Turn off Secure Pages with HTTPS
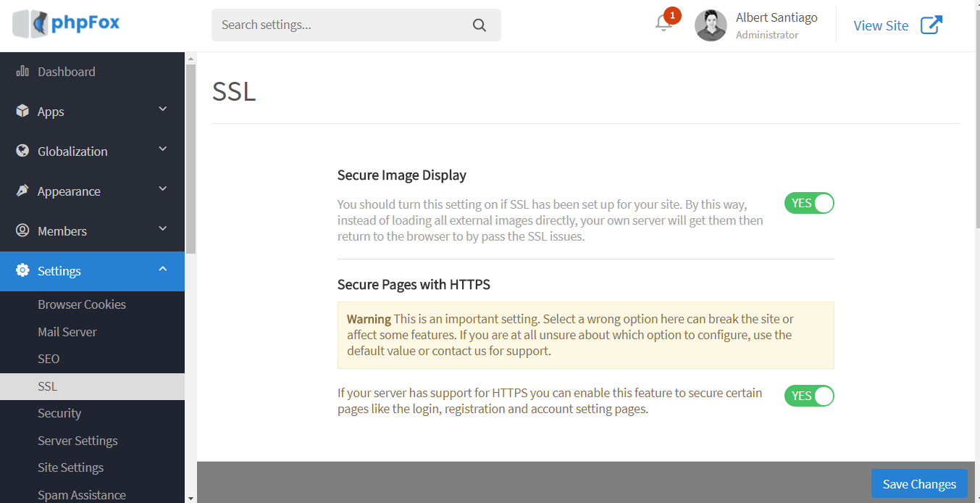Viewport: 980px width, 503px height. pyautogui.click(x=808, y=396)
